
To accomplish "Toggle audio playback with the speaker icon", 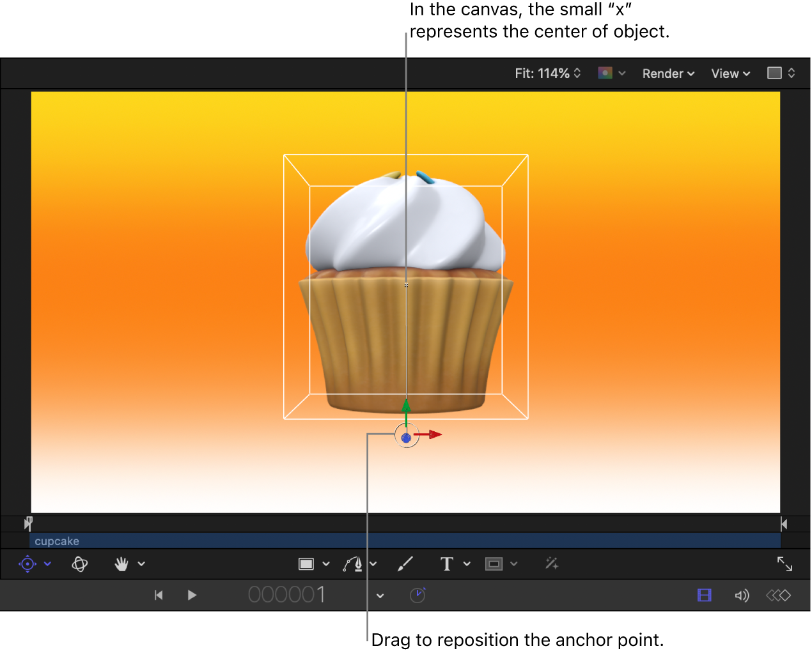I will (x=742, y=595).
